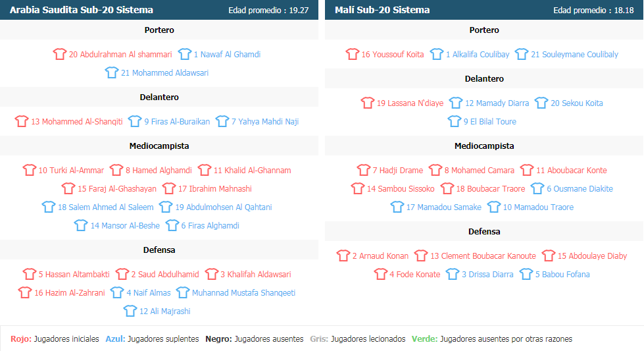Screen dimensions: 644x351
Task: Open player Hadji Drame
Action: [397, 170]
